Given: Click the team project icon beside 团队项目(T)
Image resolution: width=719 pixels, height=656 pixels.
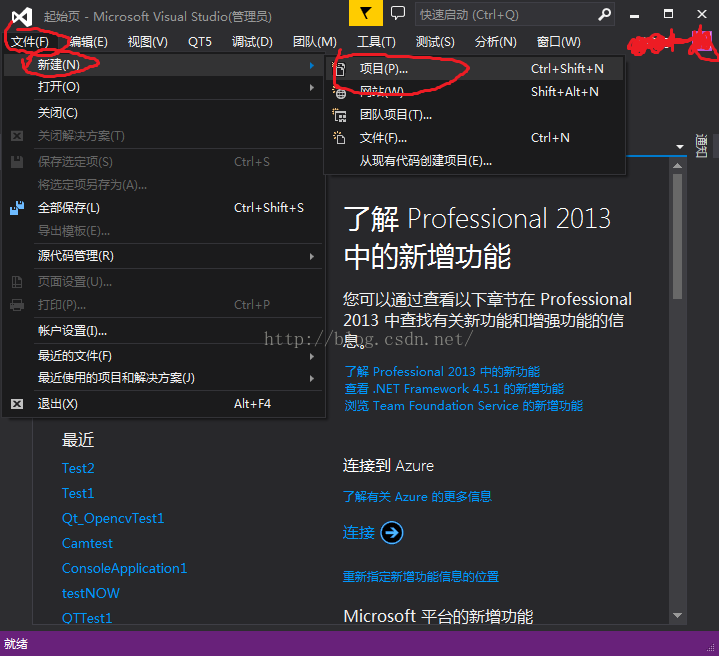Looking at the screenshot, I should pyautogui.click(x=340, y=115).
